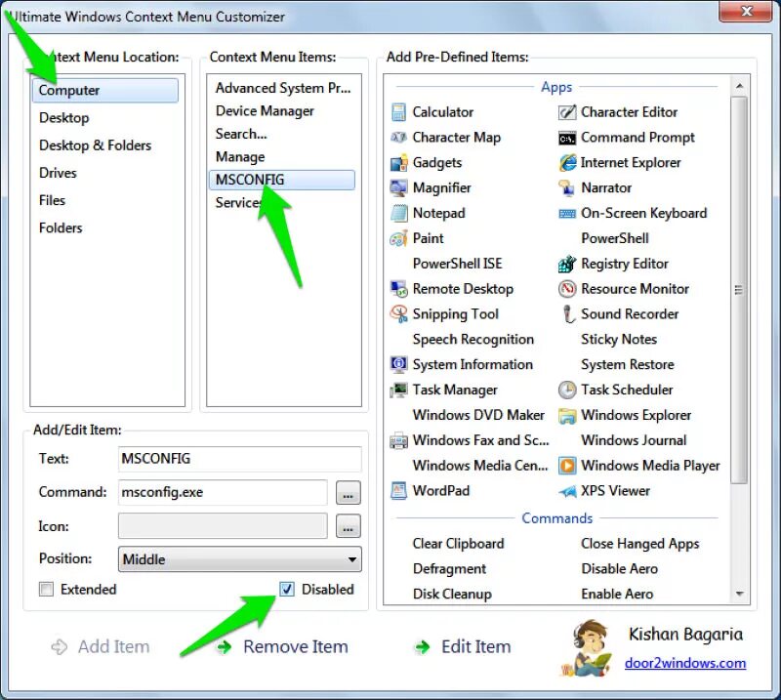The width and height of the screenshot is (781, 700).
Task: Add Clear Clipboard command
Action: [458, 544]
